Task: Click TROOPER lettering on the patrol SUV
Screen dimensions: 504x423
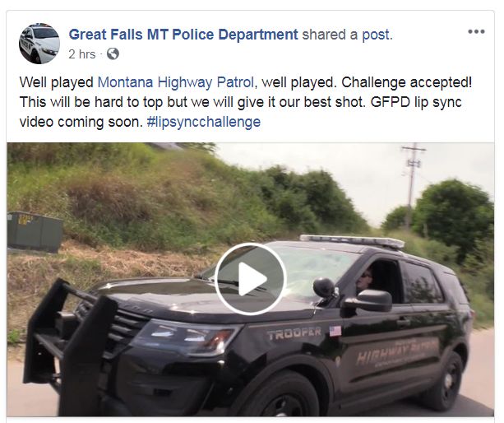Action: coord(294,334)
